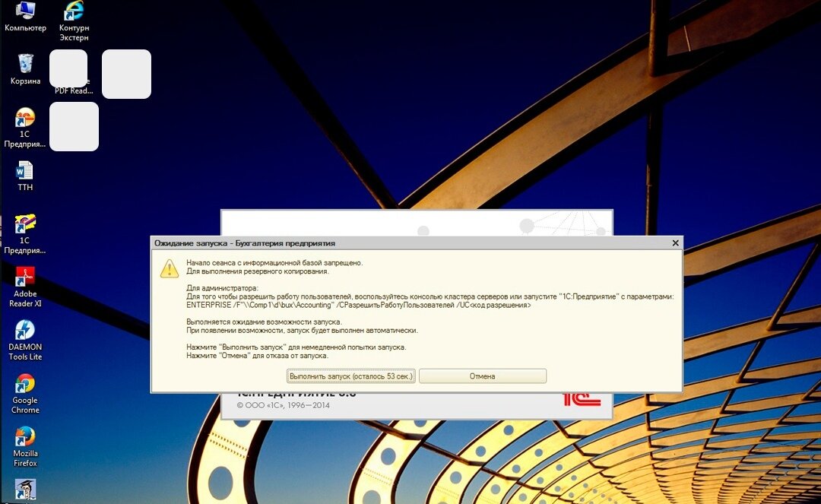Select the ТТН Word document icon
Viewport: 821px width, 504px height.
[24, 176]
